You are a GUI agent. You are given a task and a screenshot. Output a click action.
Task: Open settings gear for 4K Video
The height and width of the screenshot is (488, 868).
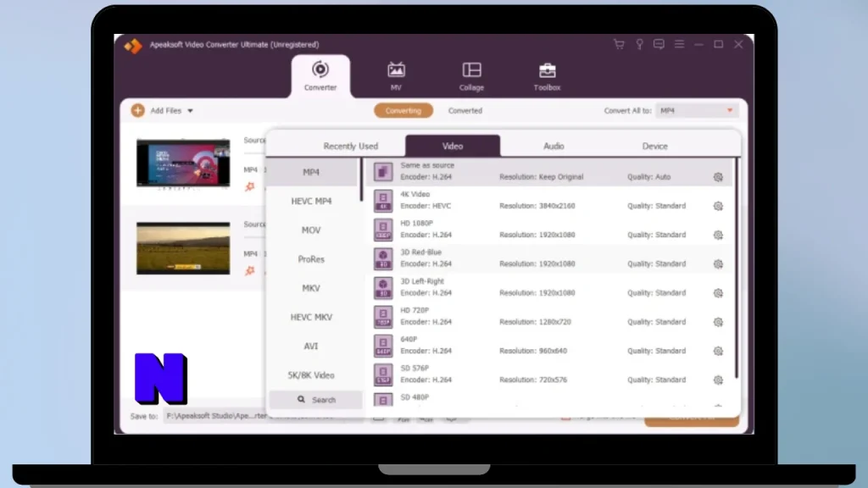pos(718,206)
